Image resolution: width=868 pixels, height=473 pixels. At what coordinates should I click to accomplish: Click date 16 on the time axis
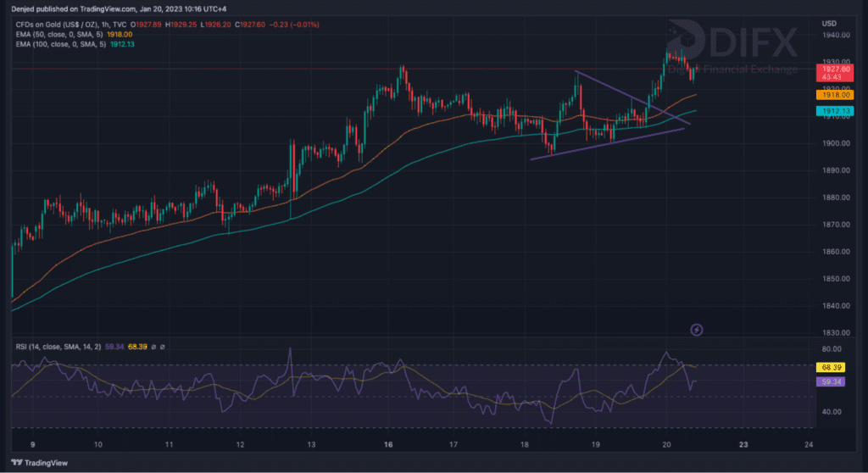[x=386, y=444]
